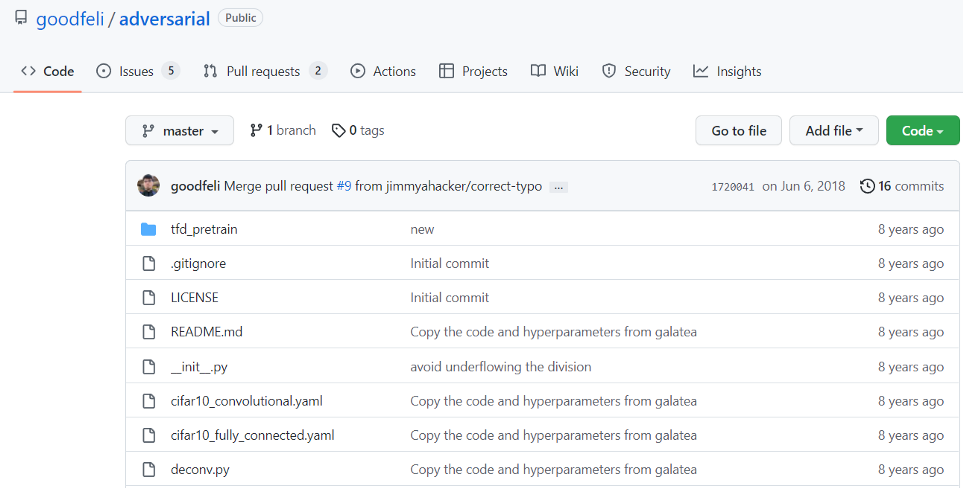Open pull request #9 link
The height and width of the screenshot is (488, 963).
tap(344, 186)
